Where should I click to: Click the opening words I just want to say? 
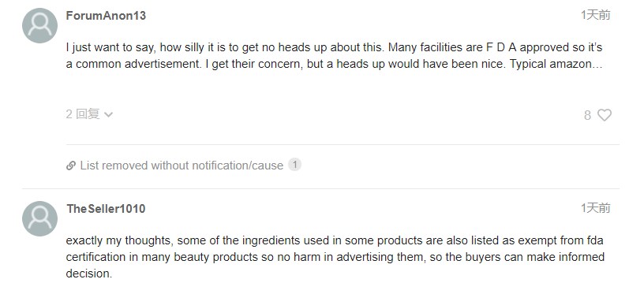110,47
